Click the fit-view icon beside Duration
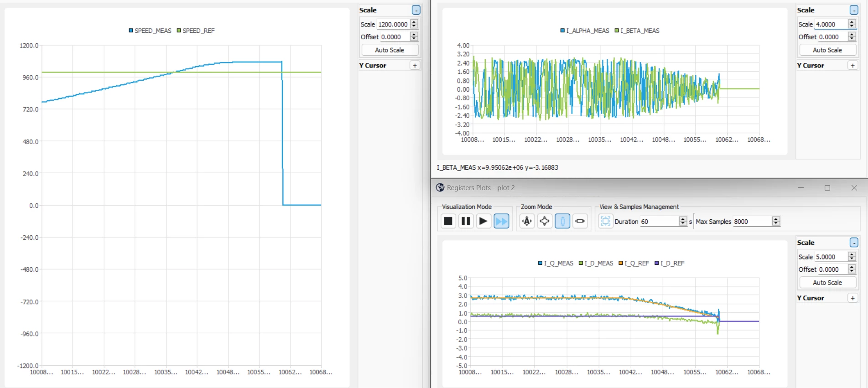The image size is (868, 388). click(x=605, y=221)
